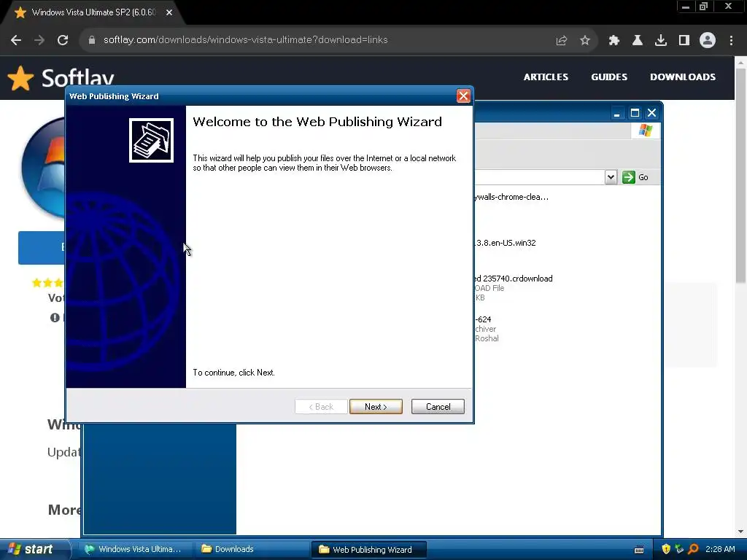The width and height of the screenshot is (747, 560).
Task: Click the browser forward arrow
Action: pos(39,40)
